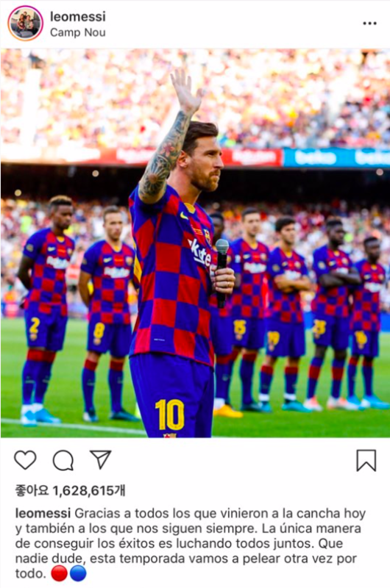View leomessi's story from profile picture
Screen dimensions: 390x588
coord(26,24)
